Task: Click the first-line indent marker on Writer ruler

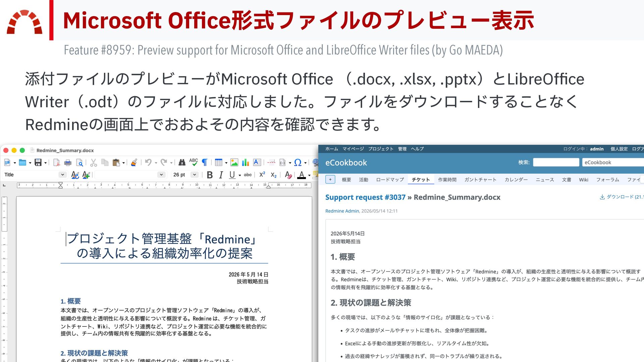Action: (60, 183)
